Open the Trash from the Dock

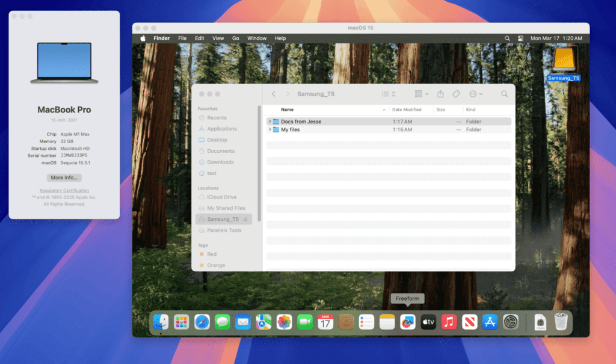pos(560,322)
